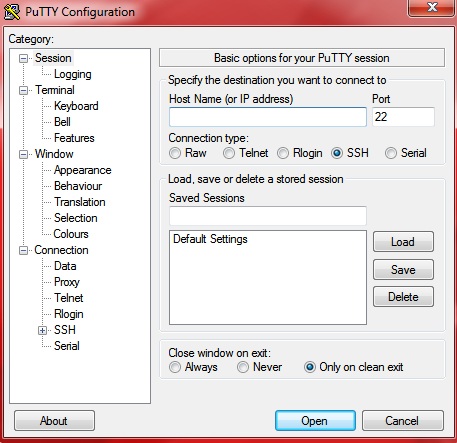
Task: Select the Raw connection type
Action: click(x=175, y=153)
